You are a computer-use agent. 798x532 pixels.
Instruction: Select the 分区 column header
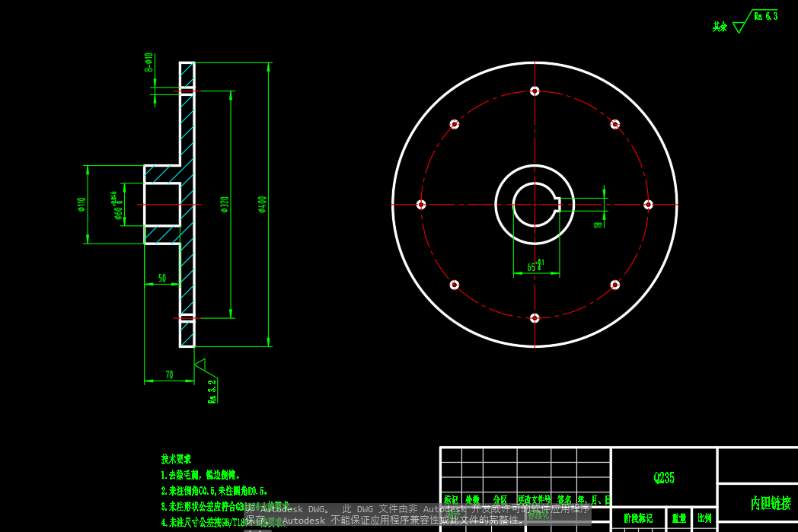coord(500,499)
